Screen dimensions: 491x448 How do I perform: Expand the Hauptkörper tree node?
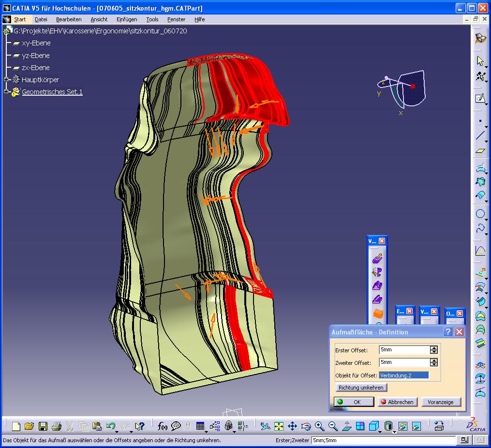(6, 79)
